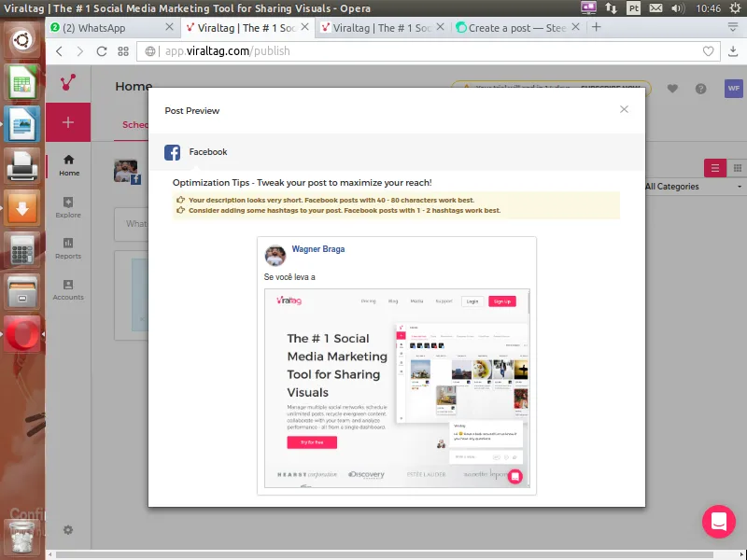The image size is (747, 560).
Task: Switch to grid view layout
Action: pyautogui.click(x=737, y=168)
